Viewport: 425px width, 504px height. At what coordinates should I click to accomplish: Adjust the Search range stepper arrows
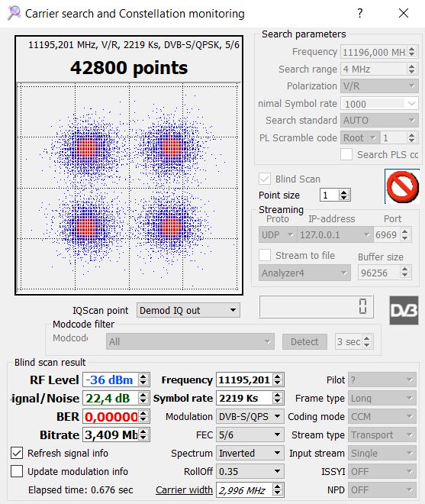[x=412, y=69]
